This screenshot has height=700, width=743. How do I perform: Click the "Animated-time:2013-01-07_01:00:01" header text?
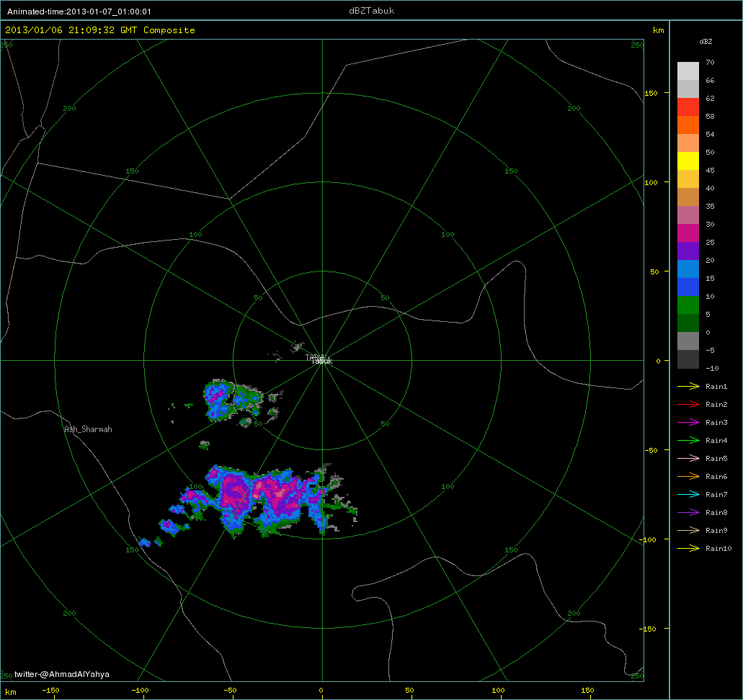click(79, 12)
